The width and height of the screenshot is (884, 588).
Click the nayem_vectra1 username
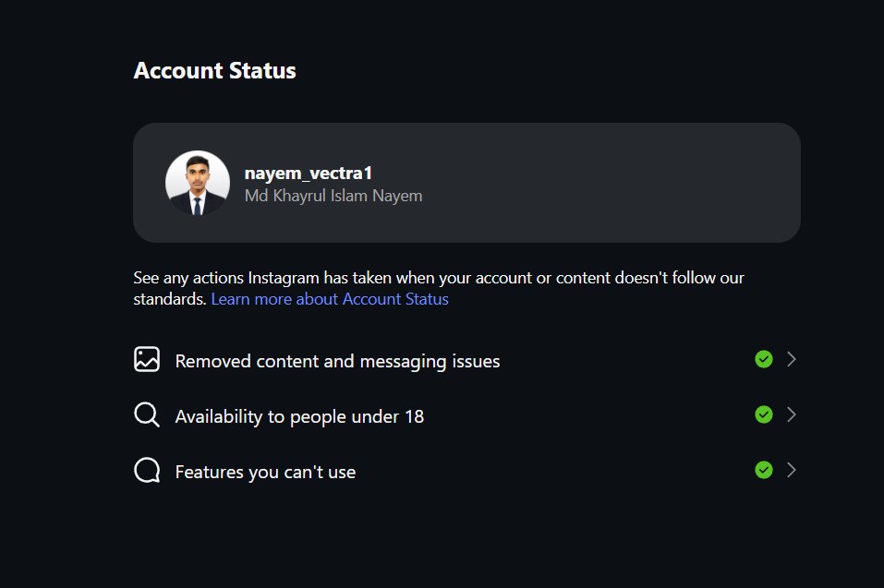[x=308, y=173]
